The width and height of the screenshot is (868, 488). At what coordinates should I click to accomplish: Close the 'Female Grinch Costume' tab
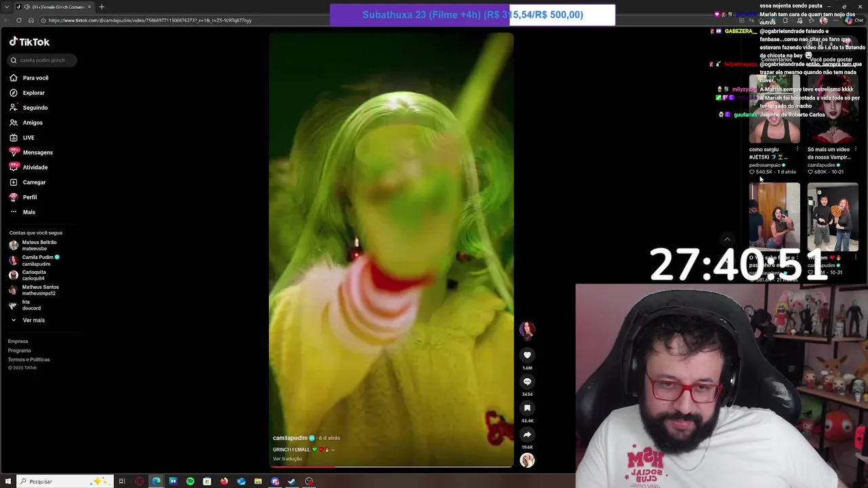[89, 7]
